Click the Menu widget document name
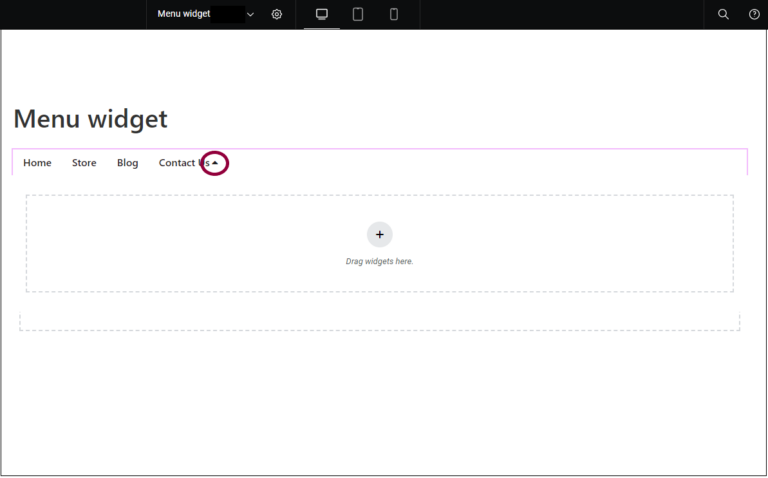Image resolution: width=768 pixels, height=478 pixels. tap(183, 14)
